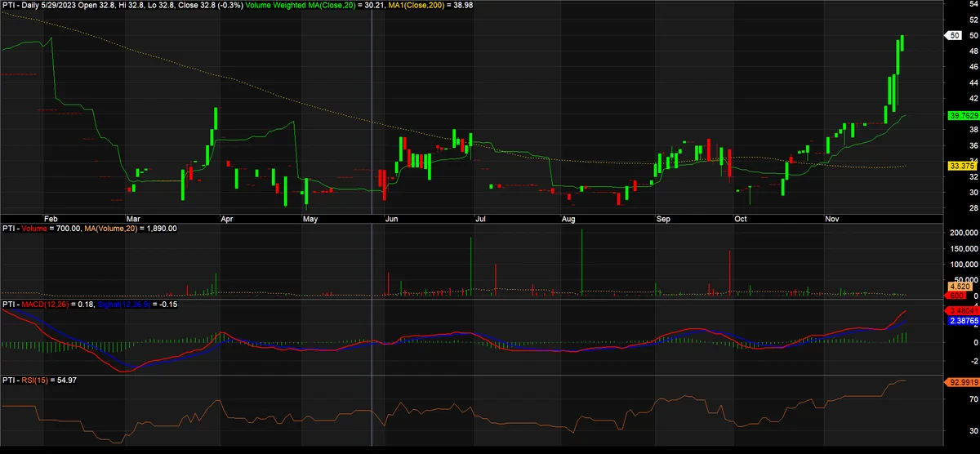The height and width of the screenshot is (454, 980).
Task: Click the yellow 33.375 MA200 value tag
Action: 960,166
